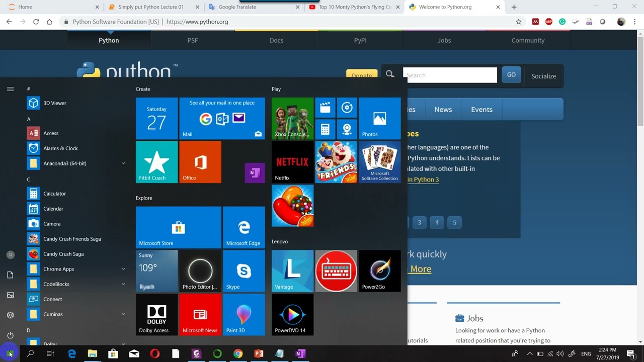
Task: Open the Microsoft Store tile
Action: [x=179, y=227]
